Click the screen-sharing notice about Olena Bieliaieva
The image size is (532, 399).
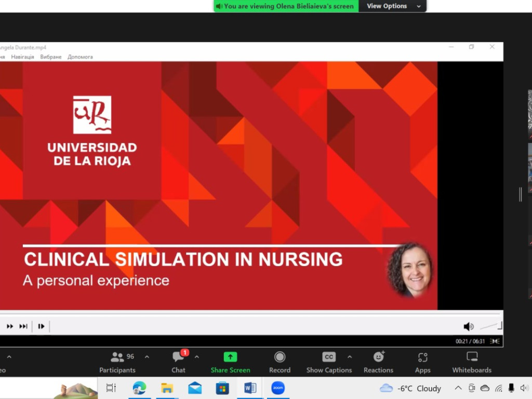pos(286,6)
